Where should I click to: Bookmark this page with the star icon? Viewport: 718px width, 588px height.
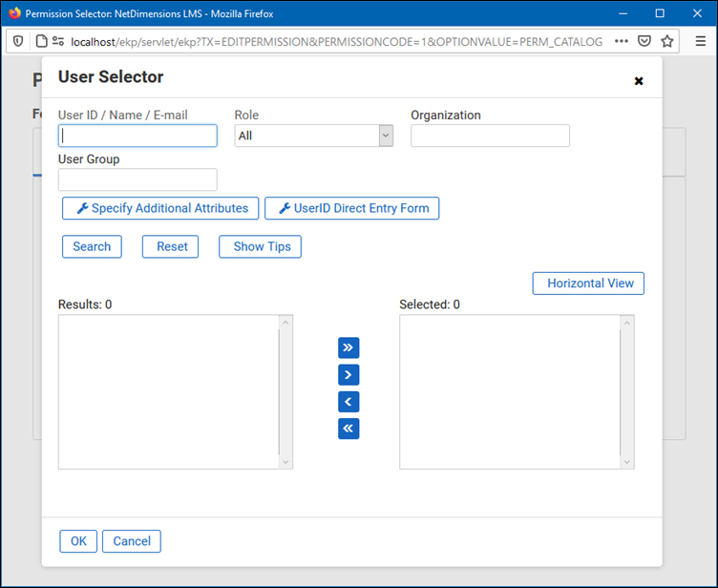667,41
